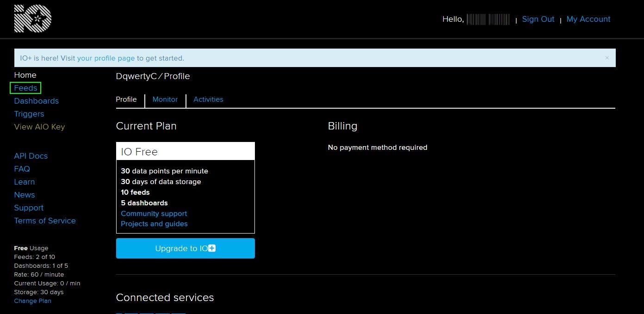
Task: Go to Home in sidebar
Action: tap(25, 75)
